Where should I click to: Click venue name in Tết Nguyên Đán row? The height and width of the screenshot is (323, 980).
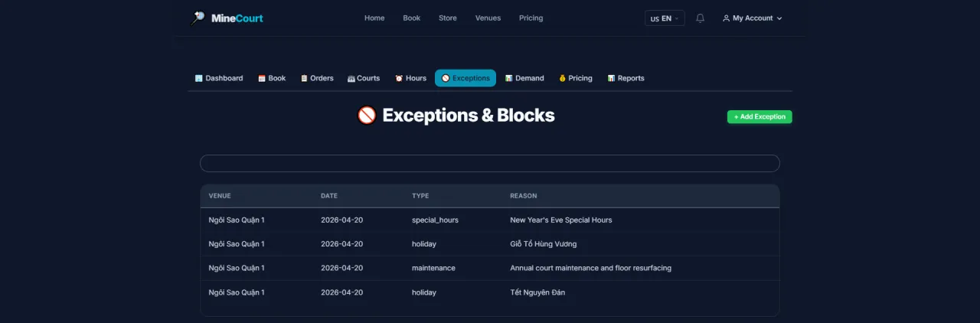coord(237,292)
